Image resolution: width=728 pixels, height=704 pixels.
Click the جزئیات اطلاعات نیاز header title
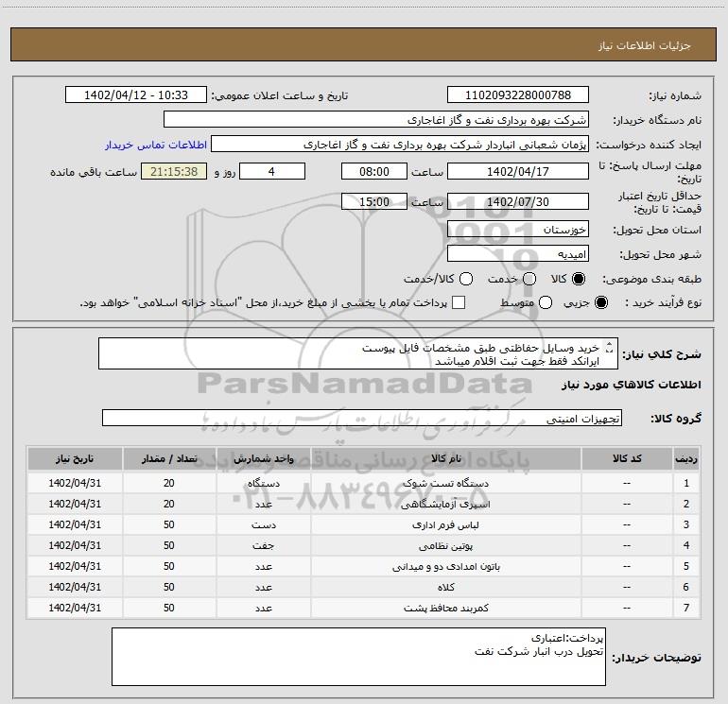[x=645, y=45]
